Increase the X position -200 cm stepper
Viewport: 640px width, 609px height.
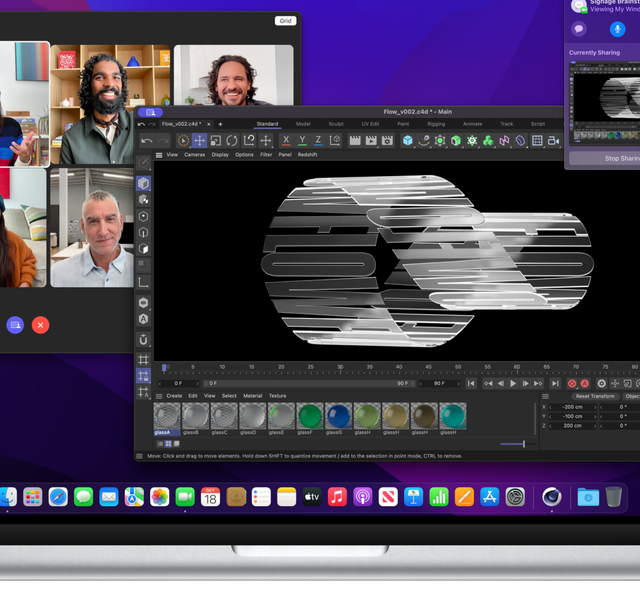click(x=595, y=407)
